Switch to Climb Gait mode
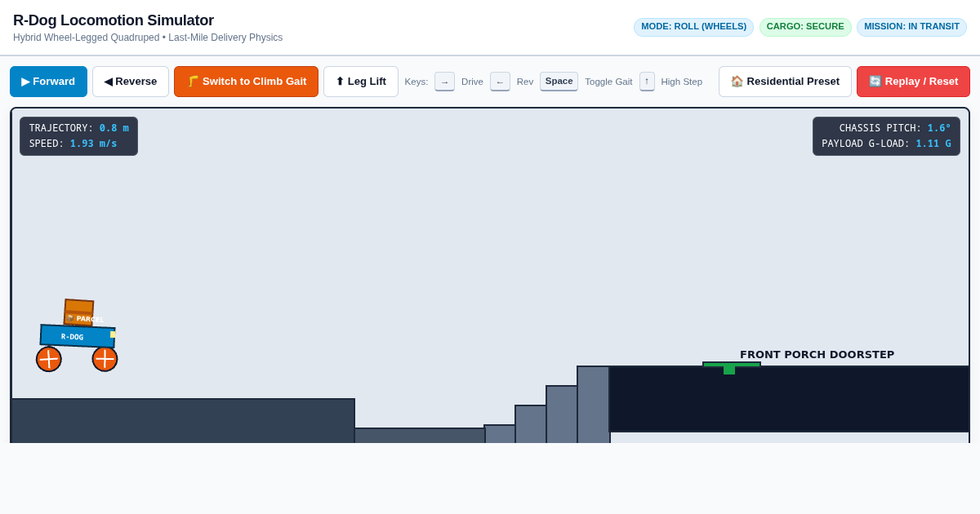The width and height of the screenshot is (980, 514). 246,82
